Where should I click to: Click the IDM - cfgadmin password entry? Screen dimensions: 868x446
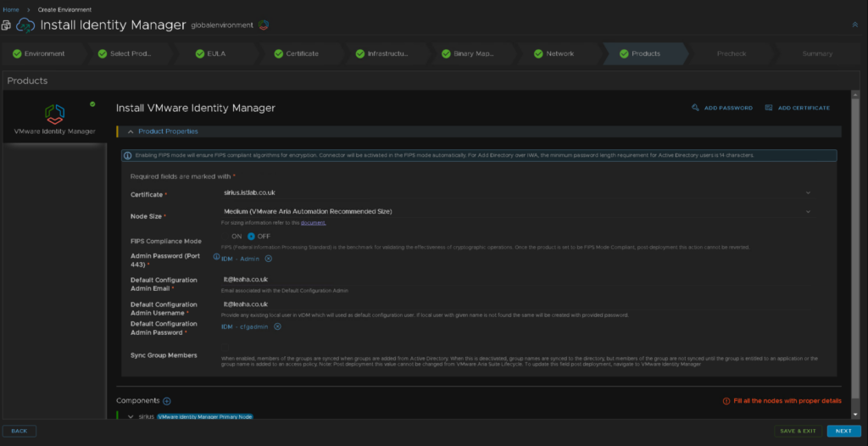click(x=245, y=327)
